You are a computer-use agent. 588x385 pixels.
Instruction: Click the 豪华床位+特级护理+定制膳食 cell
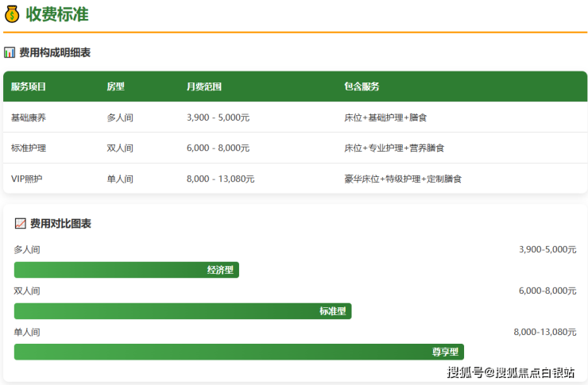[403, 179]
